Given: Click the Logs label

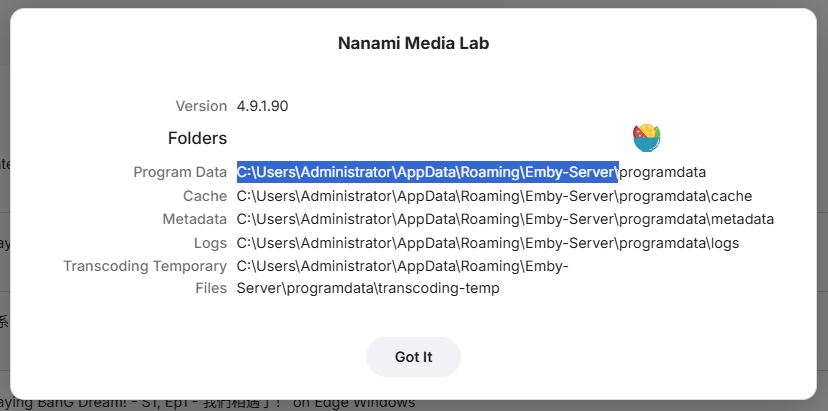Looking at the screenshot, I should 210,243.
